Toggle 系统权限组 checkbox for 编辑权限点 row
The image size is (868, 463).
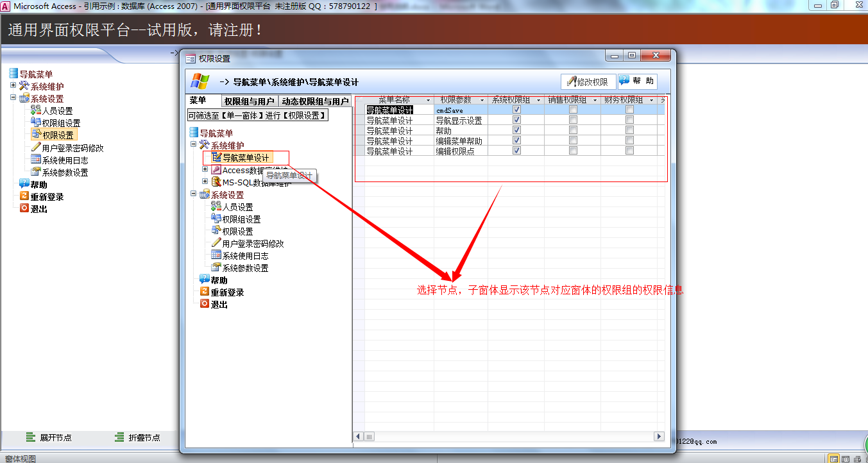pyautogui.click(x=516, y=151)
